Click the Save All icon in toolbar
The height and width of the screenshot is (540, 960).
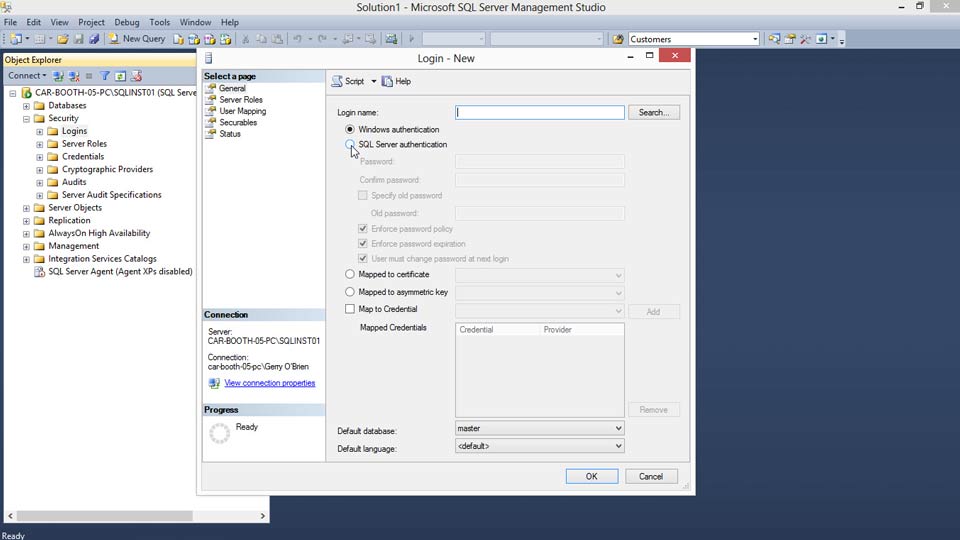tap(94, 39)
